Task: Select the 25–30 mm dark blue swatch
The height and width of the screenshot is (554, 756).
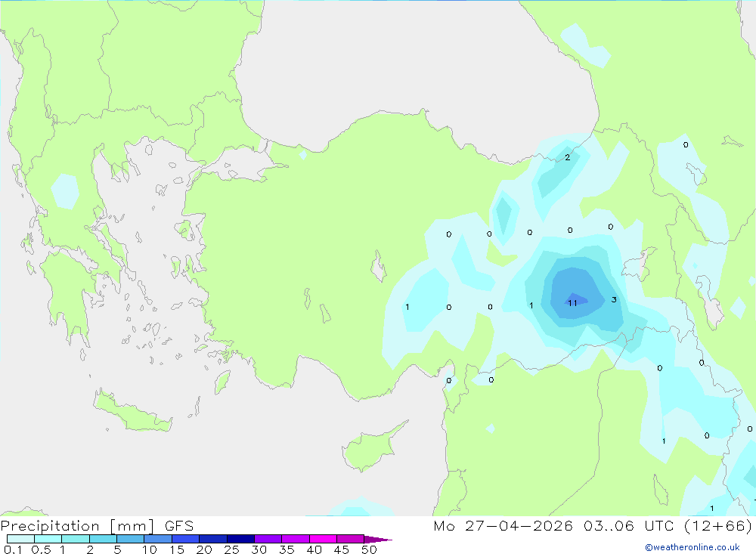Action: (240, 539)
